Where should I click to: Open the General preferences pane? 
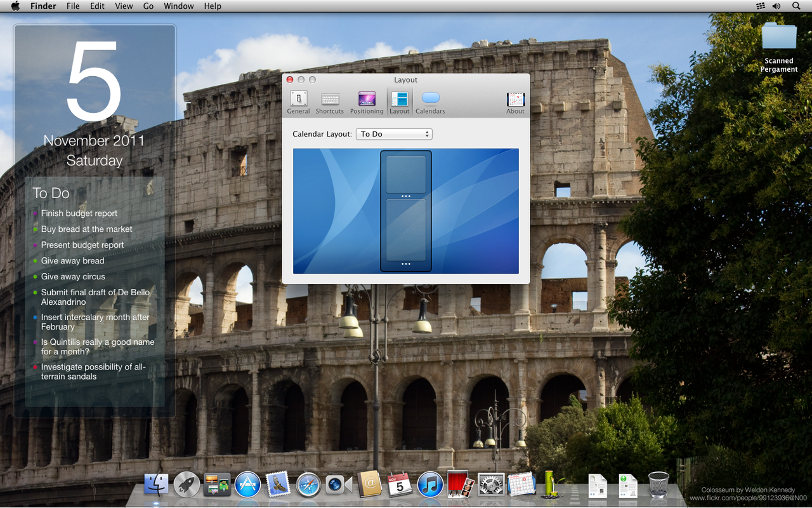click(x=298, y=102)
